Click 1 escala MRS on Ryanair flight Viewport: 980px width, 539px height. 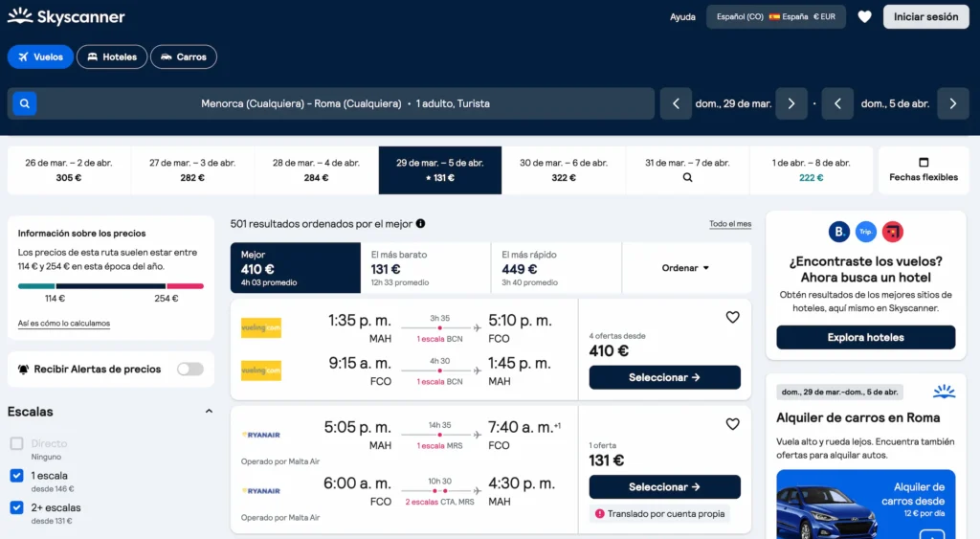coord(440,446)
